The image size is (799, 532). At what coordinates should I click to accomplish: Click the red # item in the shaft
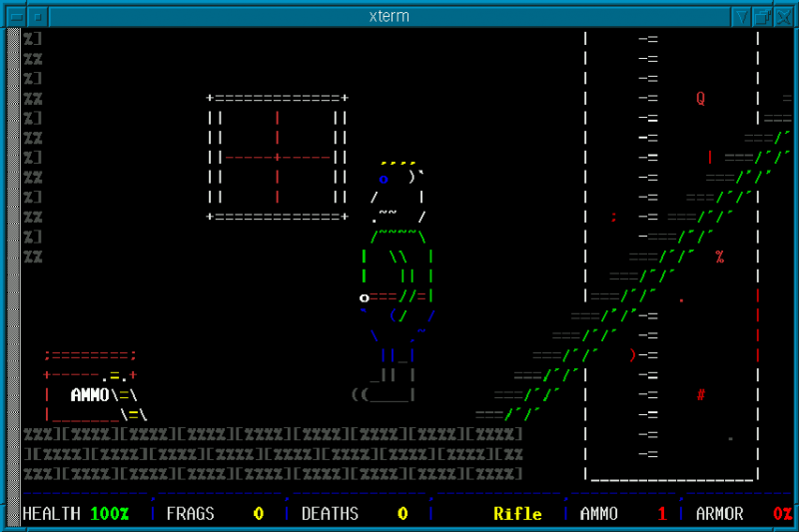click(x=701, y=394)
